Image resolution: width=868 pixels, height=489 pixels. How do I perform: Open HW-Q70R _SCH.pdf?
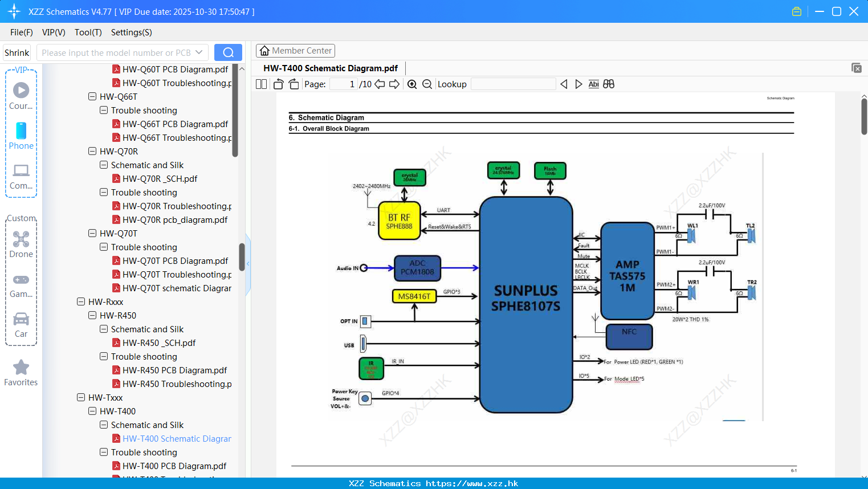(160, 179)
